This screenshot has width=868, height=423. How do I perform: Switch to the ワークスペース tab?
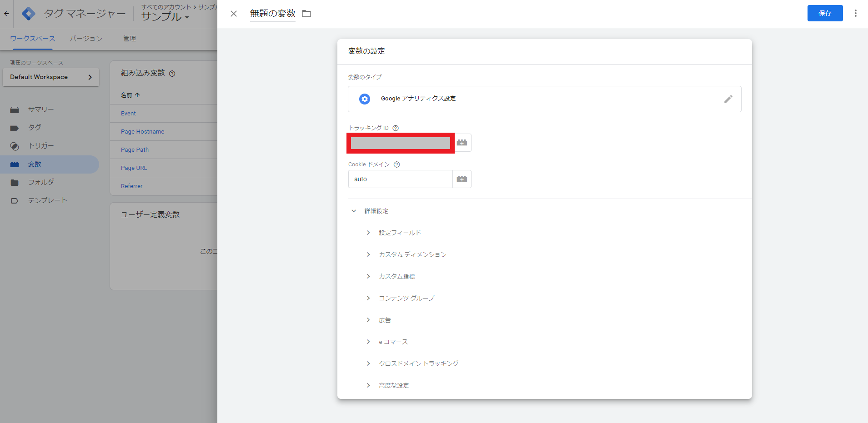tap(33, 39)
